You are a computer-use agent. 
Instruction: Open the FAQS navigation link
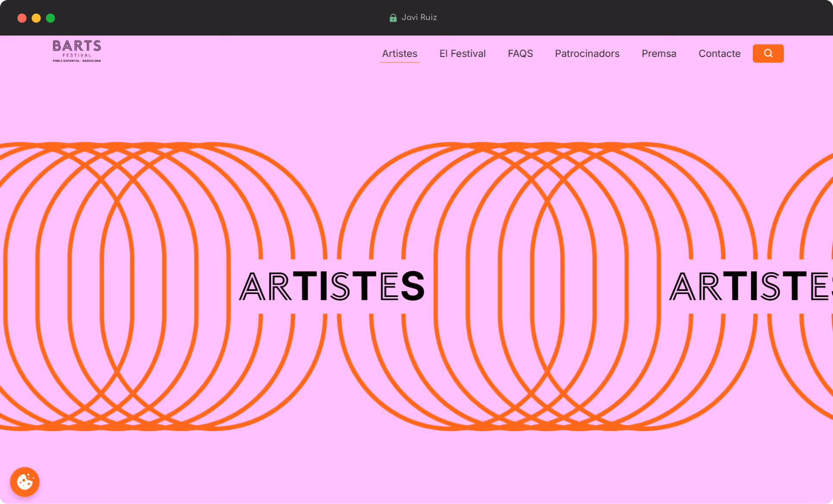pos(520,53)
